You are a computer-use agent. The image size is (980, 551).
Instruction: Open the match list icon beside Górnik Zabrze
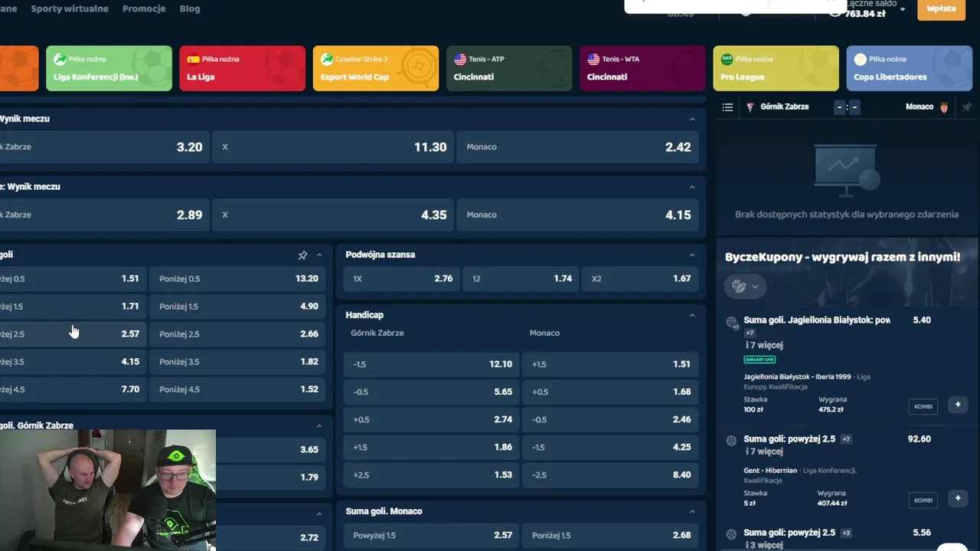coord(727,107)
